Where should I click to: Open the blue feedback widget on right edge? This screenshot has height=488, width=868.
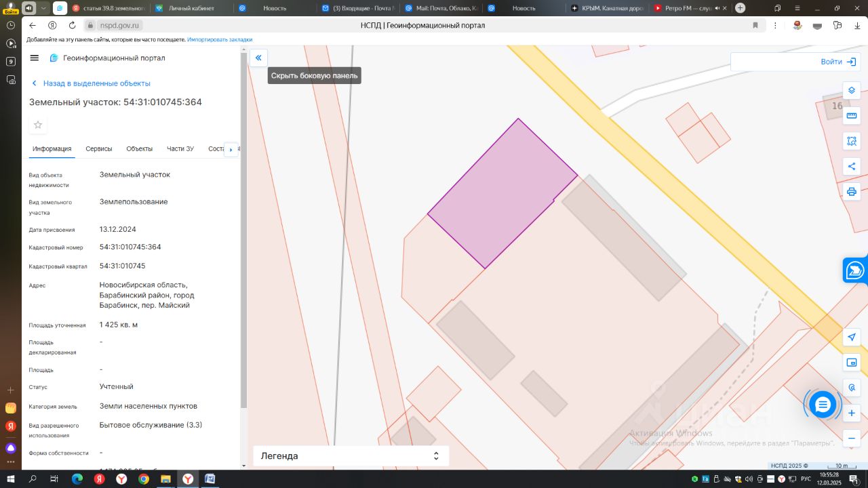(x=855, y=270)
